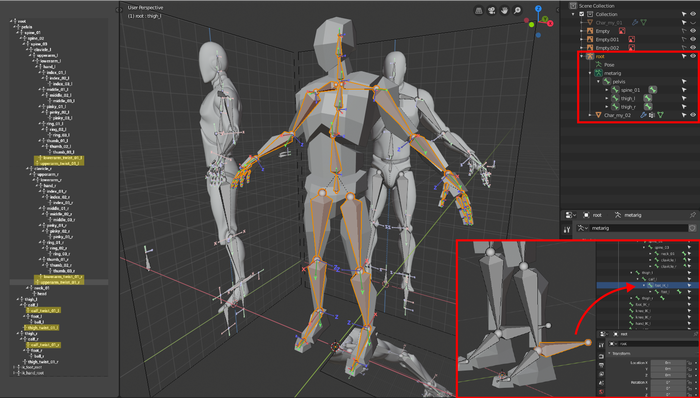Collapse the Transform panel in the inset
The image size is (700, 398).
pos(610,353)
